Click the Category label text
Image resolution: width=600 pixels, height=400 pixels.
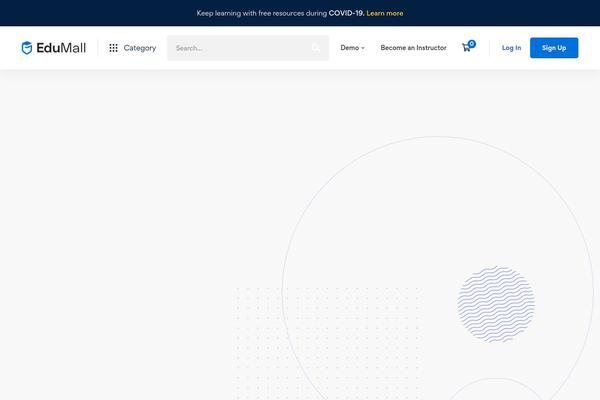(140, 48)
